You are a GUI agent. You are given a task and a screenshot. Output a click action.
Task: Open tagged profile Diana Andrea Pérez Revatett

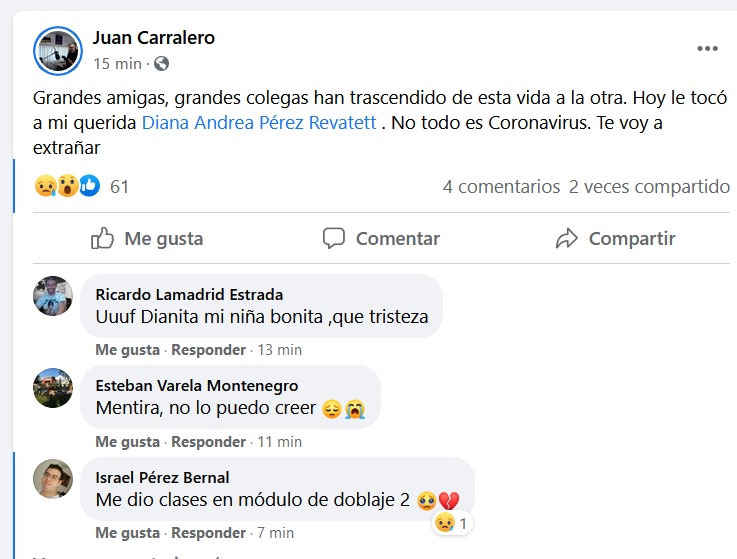pyautogui.click(x=259, y=123)
